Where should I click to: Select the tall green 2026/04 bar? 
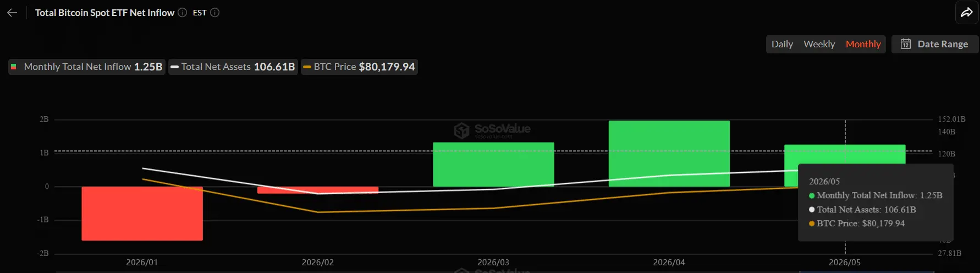click(x=669, y=154)
